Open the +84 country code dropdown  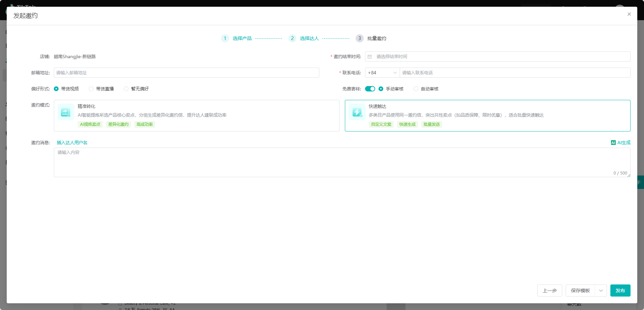(382, 73)
